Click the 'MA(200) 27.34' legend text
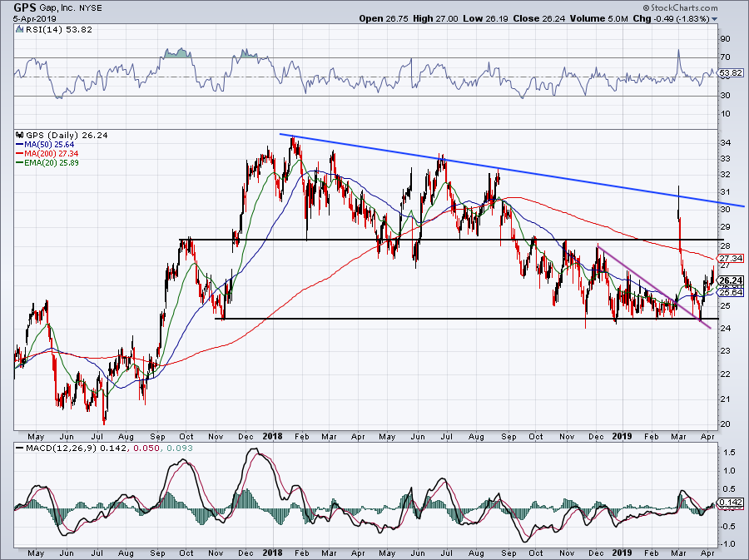The width and height of the screenshot is (749, 560). coord(51,154)
